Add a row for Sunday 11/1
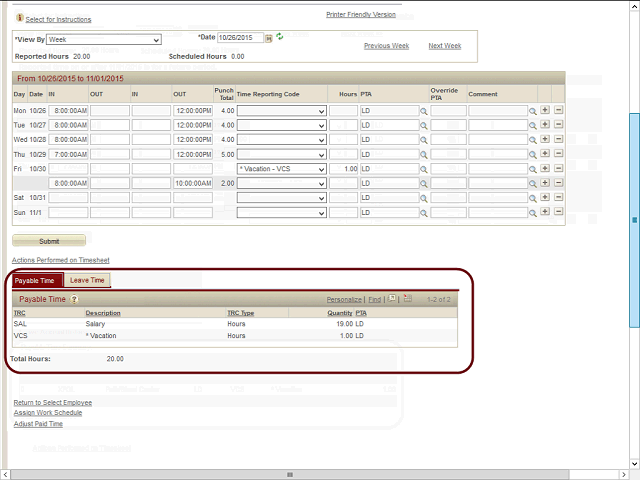This screenshot has width=640, height=480. tap(545, 213)
